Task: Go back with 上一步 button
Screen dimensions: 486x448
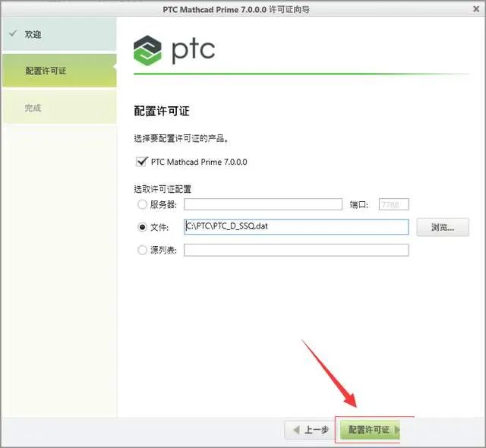Action: pyautogui.click(x=311, y=430)
